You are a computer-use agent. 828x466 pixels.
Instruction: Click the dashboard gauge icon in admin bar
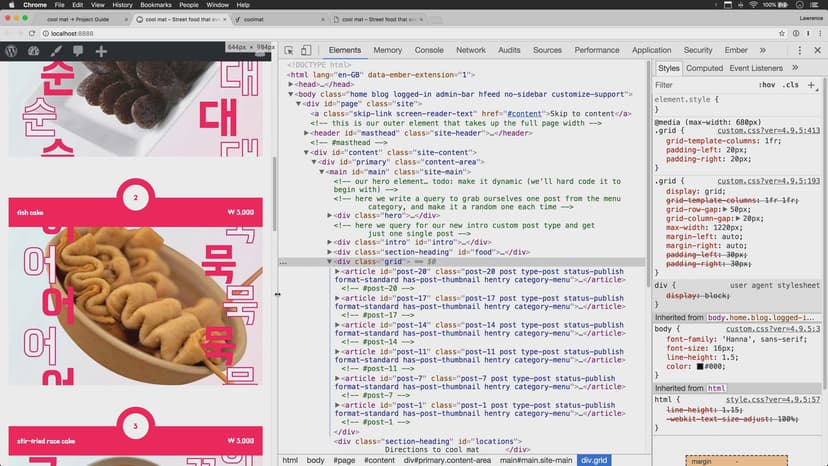tap(33, 50)
